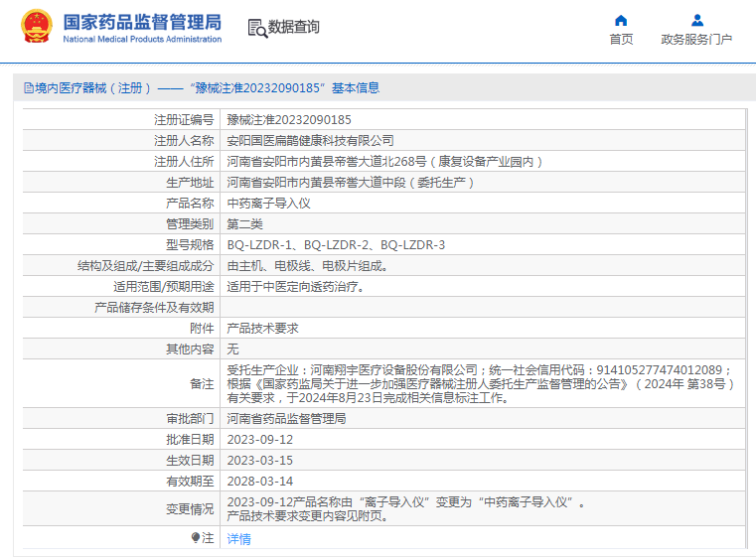Click the expiry date 2028-03-14 value

260,482
